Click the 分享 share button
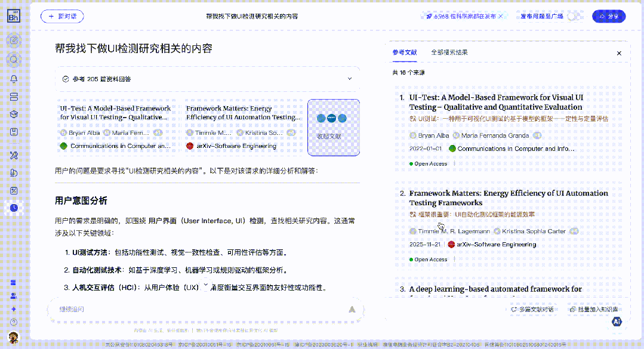Screen dimensions: 644x349 tap(609, 17)
